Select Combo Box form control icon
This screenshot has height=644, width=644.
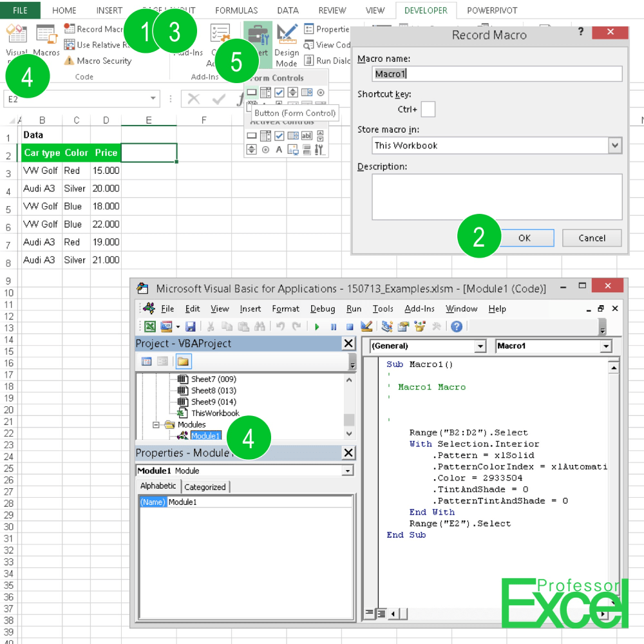(x=265, y=92)
